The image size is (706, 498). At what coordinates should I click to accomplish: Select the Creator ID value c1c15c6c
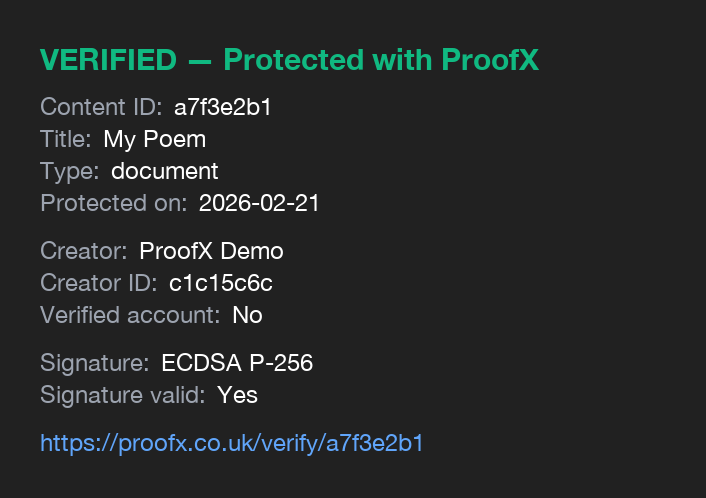[220, 283]
